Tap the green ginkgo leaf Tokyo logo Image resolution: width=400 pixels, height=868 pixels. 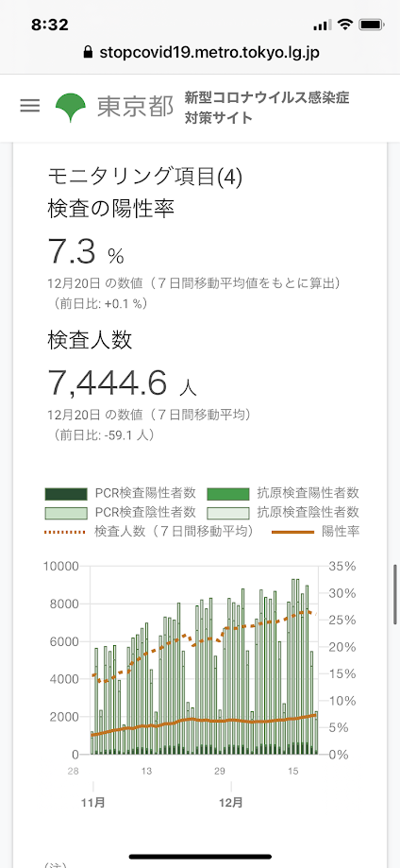pos(70,108)
